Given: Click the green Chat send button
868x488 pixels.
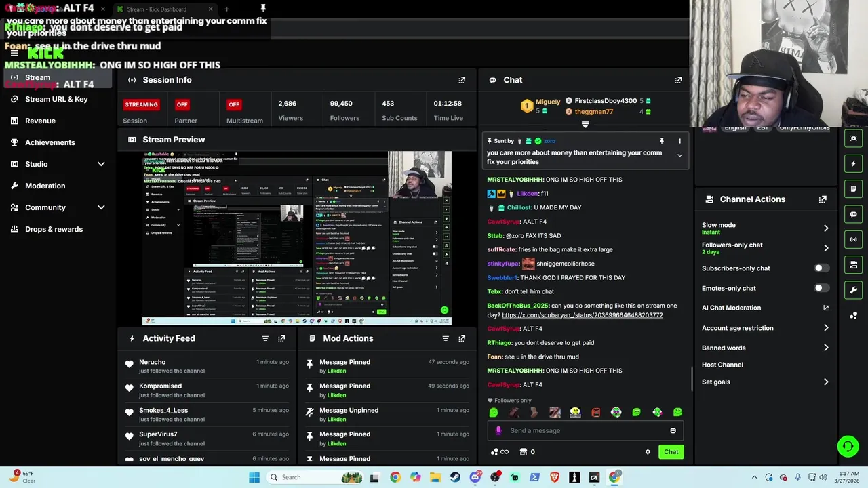Looking at the screenshot, I should point(671,452).
